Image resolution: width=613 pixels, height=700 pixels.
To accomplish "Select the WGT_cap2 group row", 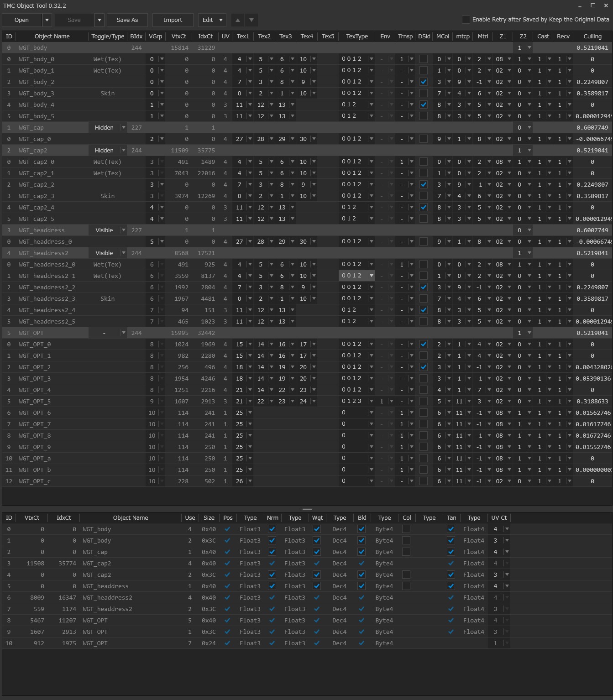I will 307,150.
